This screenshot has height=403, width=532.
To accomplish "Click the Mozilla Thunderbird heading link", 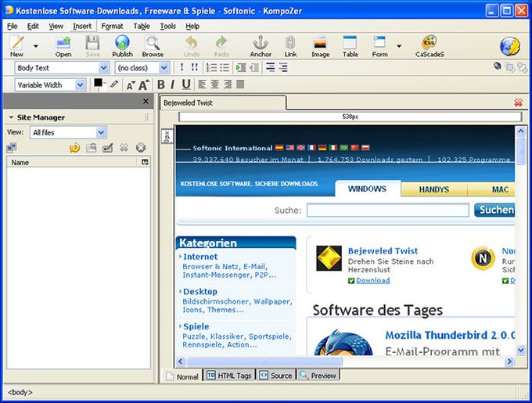I will click(x=450, y=335).
